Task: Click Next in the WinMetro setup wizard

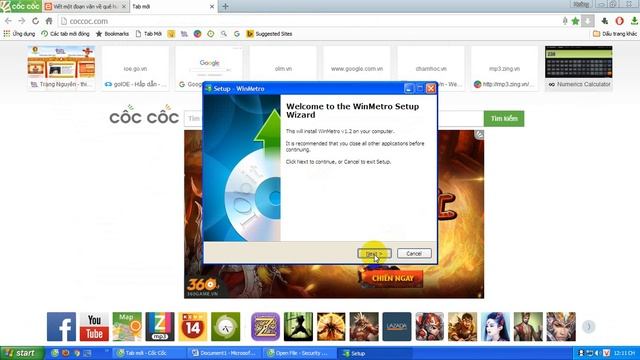Action: (x=374, y=253)
